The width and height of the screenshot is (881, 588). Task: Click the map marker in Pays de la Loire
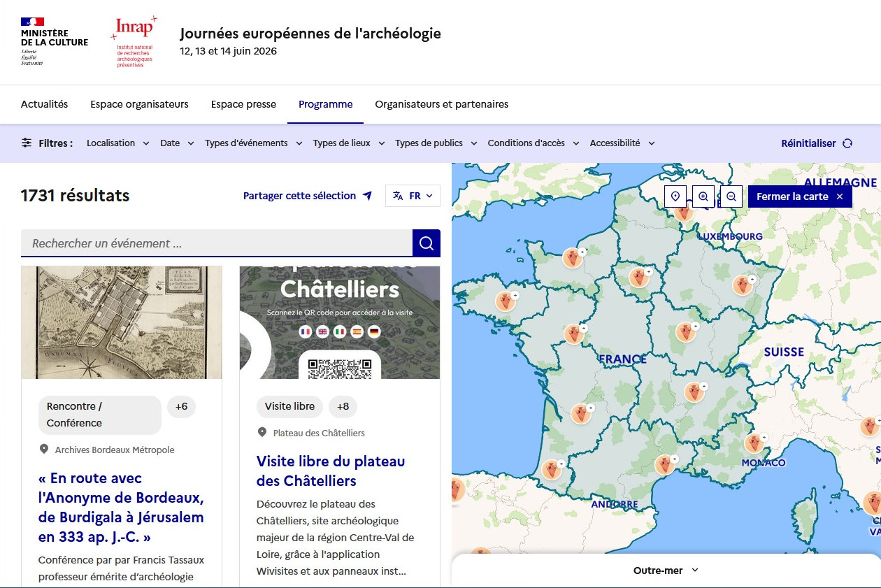point(574,334)
